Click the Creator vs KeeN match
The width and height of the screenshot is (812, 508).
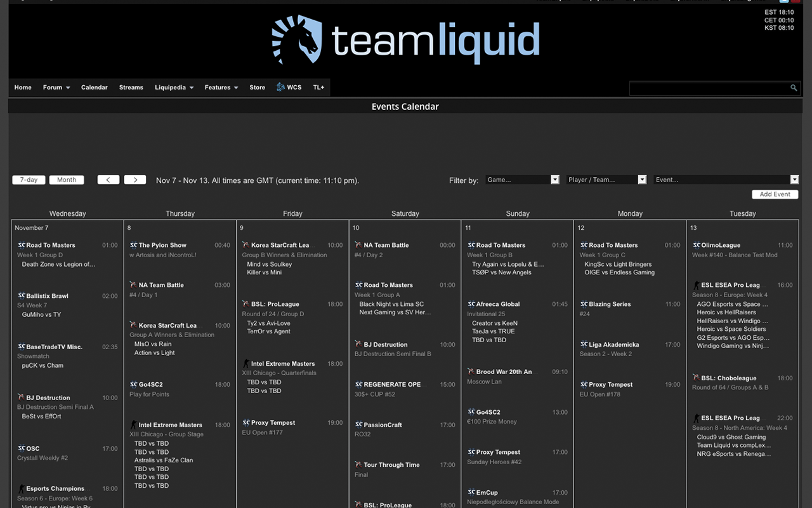tap(495, 323)
